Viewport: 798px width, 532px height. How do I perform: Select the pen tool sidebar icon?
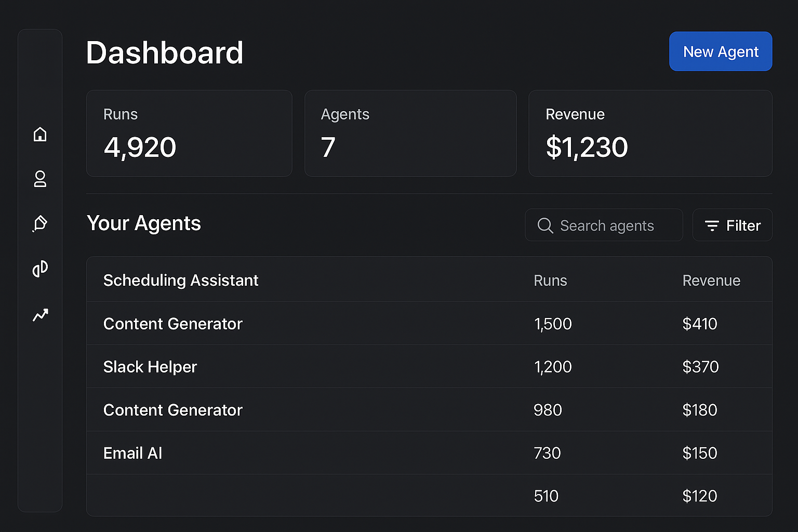coord(40,224)
